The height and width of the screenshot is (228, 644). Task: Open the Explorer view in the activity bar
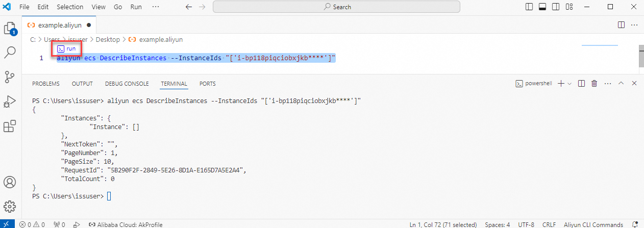tap(10, 29)
